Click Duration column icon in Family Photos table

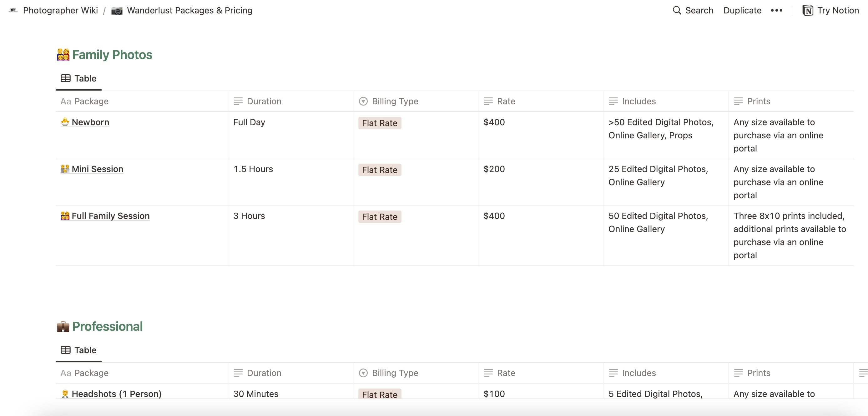238,101
